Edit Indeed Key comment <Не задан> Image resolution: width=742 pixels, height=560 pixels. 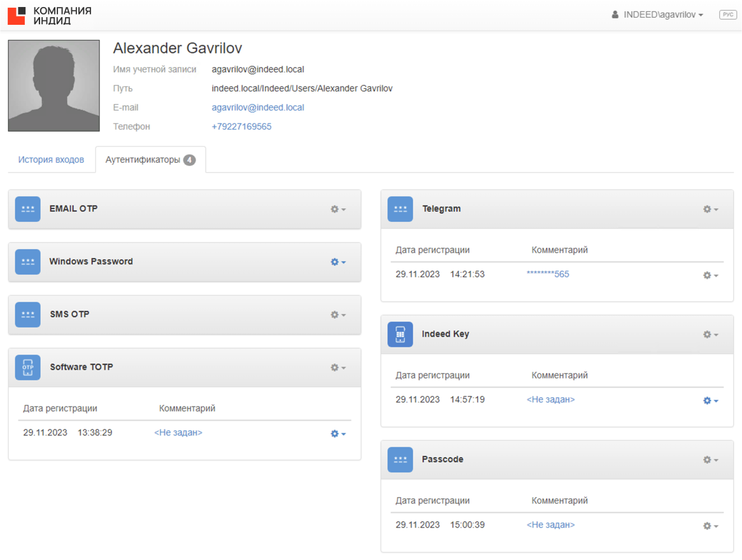pos(551,400)
